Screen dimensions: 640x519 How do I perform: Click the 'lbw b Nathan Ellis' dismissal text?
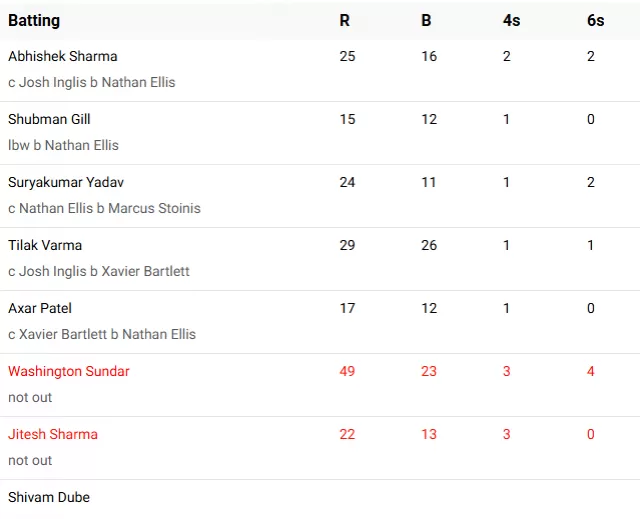(x=63, y=145)
